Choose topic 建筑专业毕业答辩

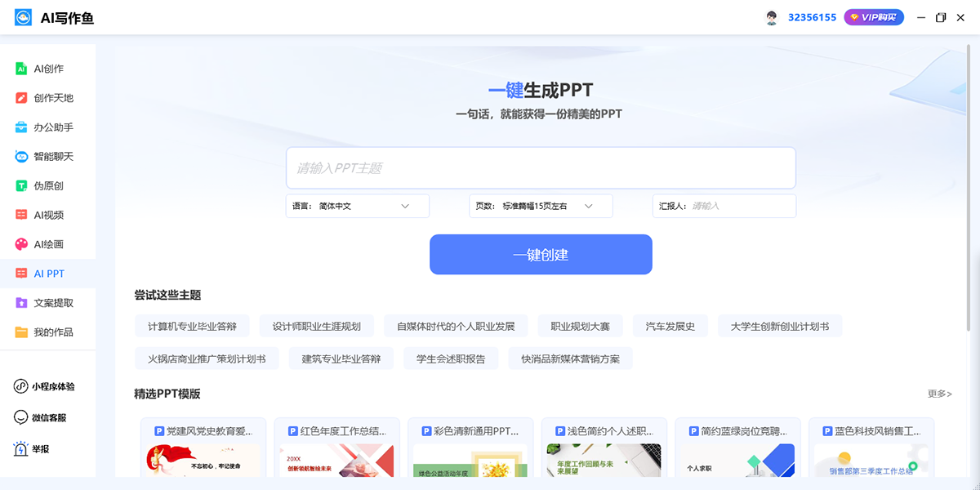click(x=341, y=359)
